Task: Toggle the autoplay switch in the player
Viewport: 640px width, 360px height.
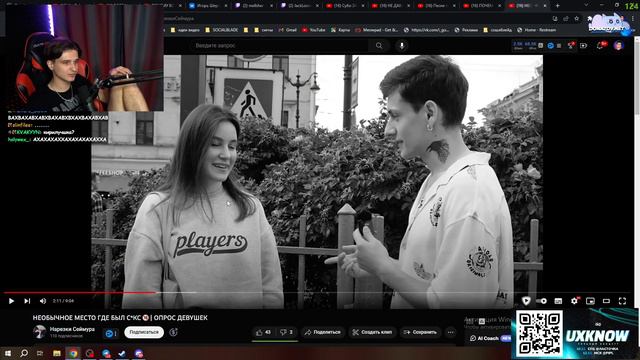Action: coord(542,301)
